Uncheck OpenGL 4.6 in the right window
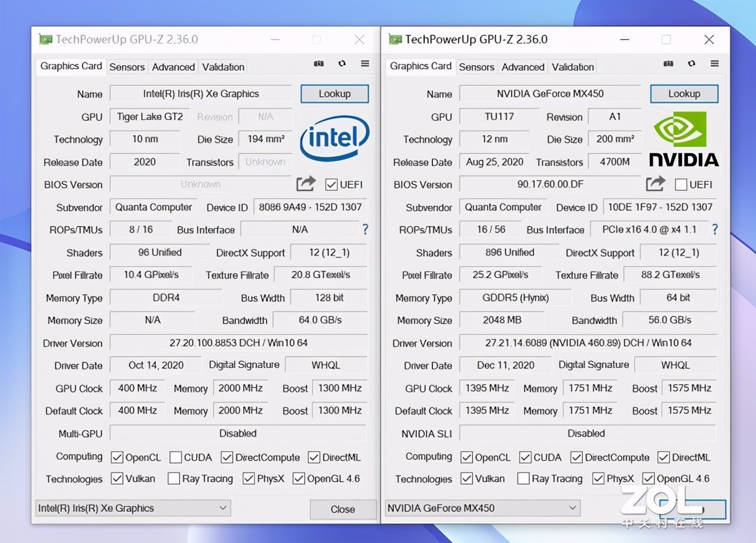The image size is (756, 543). tap(649, 479)
